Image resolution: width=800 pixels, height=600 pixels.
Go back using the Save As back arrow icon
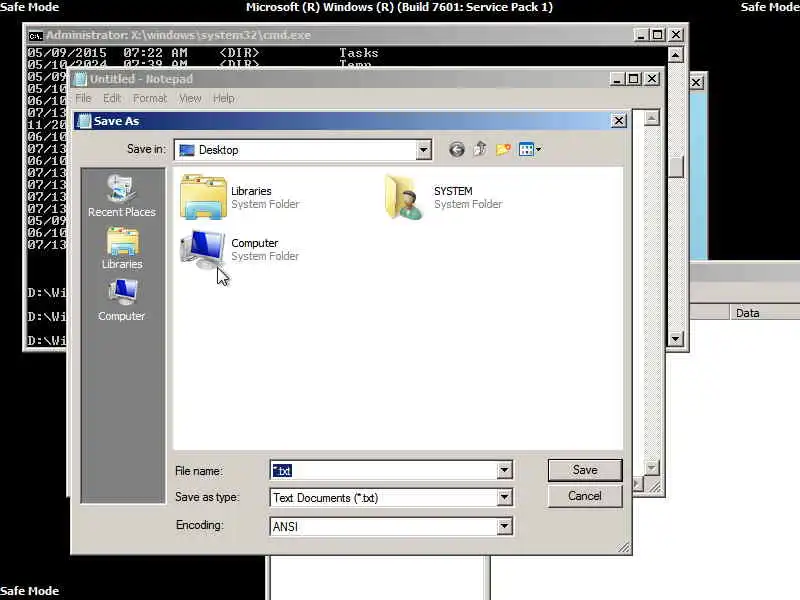click(x=457, y=149)
